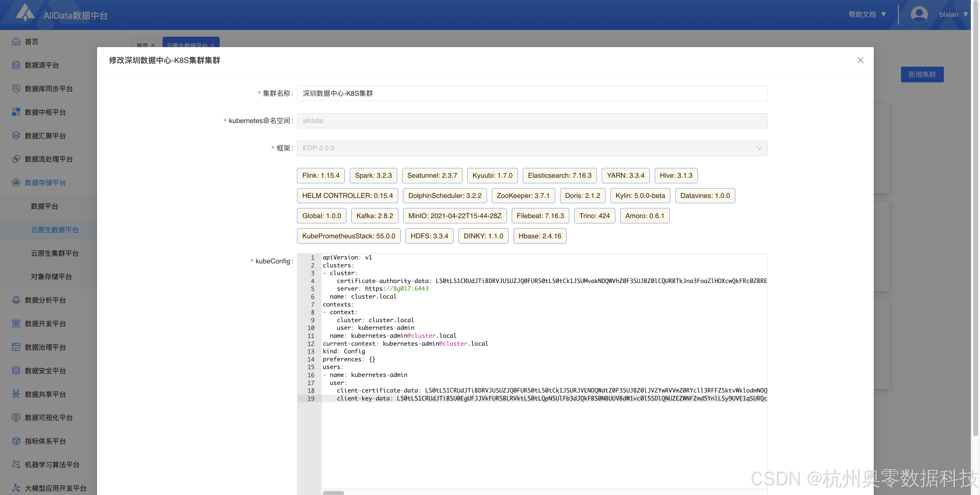Click the 数据源平台 database icon
980x495 pixels.
tap(16, 65)
